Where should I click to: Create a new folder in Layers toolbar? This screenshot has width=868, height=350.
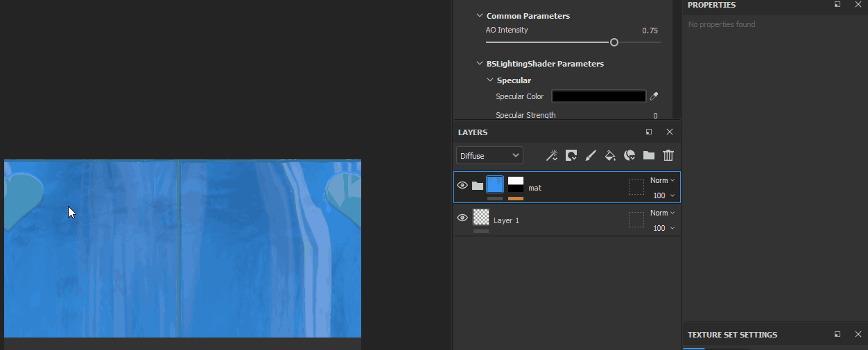tap(649, 156)
